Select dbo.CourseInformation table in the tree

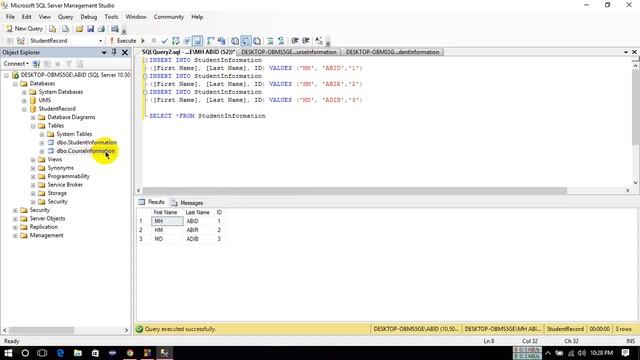tap(86, 151)
